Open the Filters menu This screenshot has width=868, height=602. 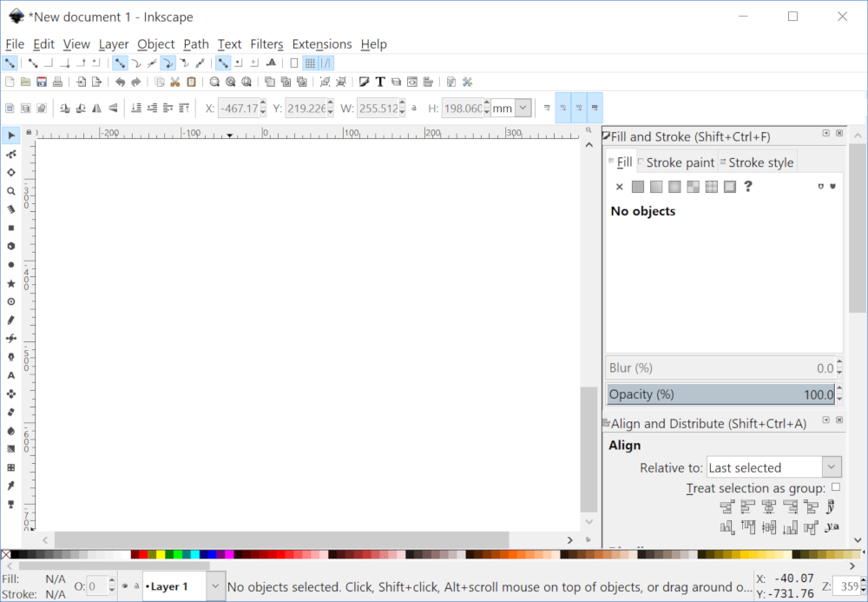tap(266, 44)
